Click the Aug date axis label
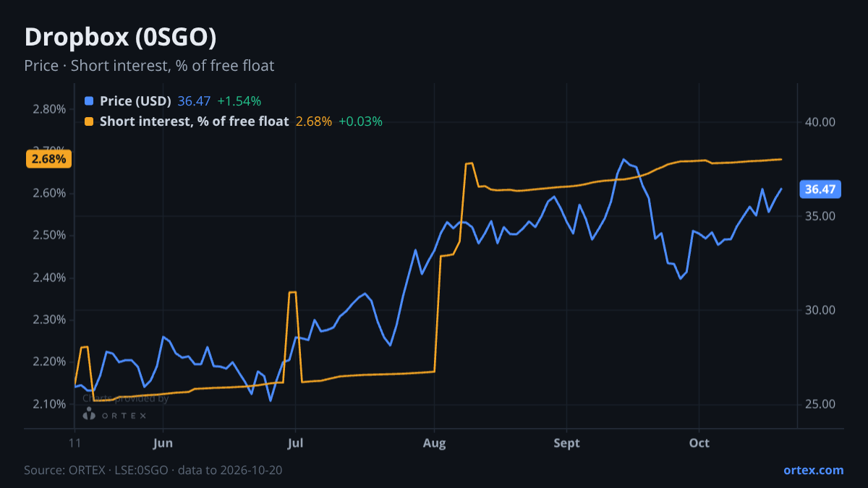 click(x=434, y=443)
